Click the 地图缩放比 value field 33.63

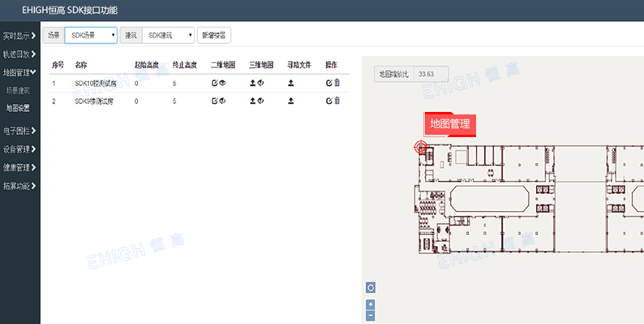tap(431, 75)
